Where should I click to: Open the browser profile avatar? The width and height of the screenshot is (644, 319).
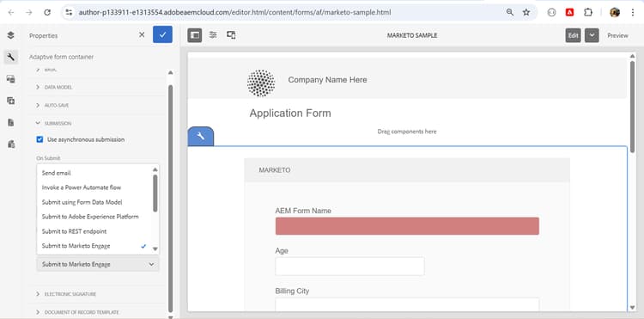click(615, 12)
